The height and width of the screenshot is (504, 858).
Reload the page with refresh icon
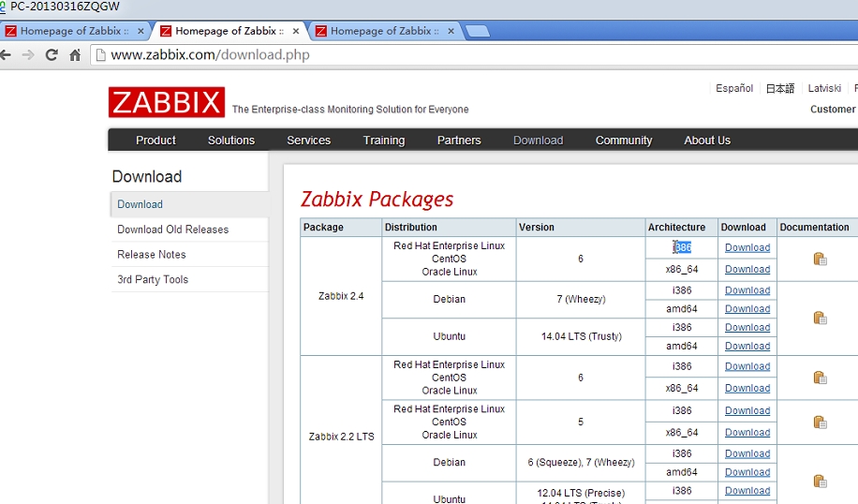pos(52,54)
